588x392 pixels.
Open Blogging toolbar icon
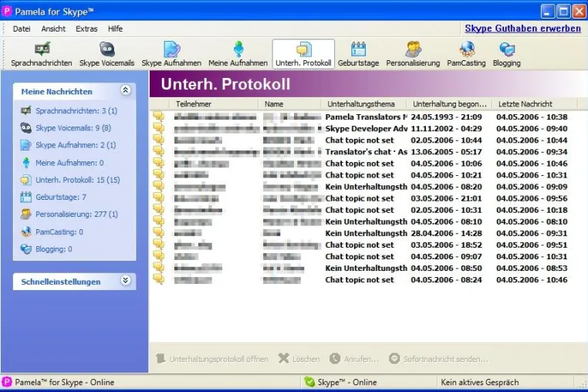[507, 49]
